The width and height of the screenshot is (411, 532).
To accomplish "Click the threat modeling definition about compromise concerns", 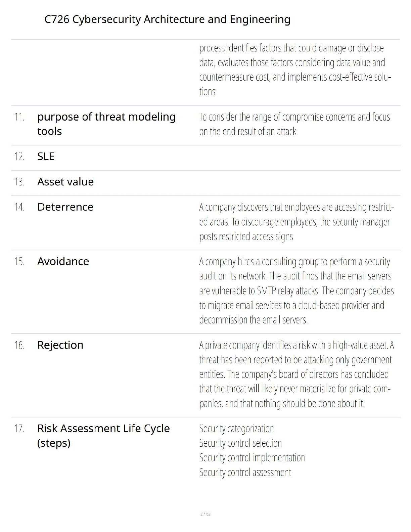I will pyautogui.click(x=294, y=124).
